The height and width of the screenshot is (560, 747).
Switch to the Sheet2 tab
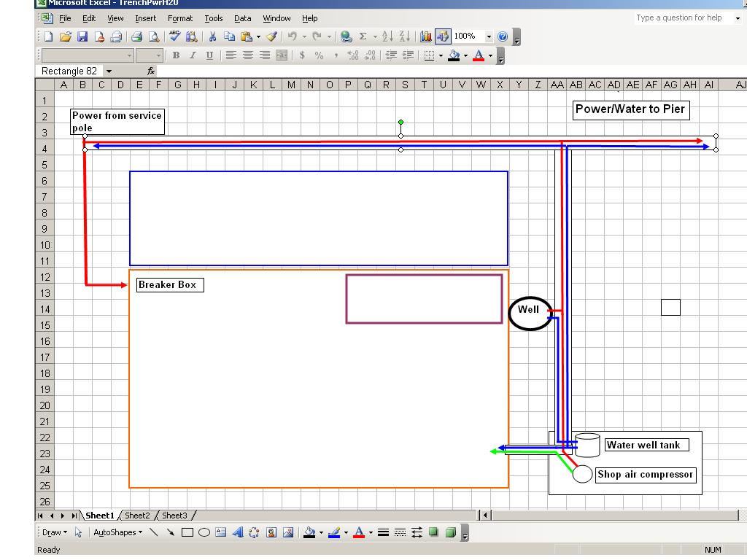coord(137,516)
